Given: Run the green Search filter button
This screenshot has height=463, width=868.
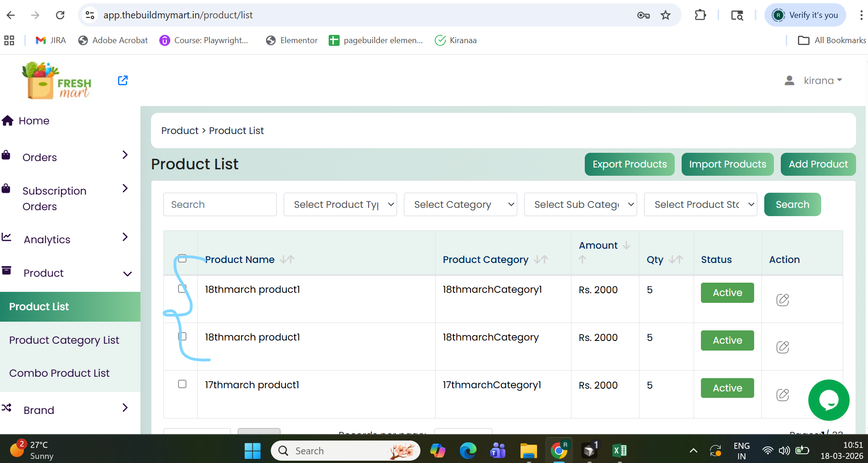Looking at the screenshot, I should (x=793, y=204).
